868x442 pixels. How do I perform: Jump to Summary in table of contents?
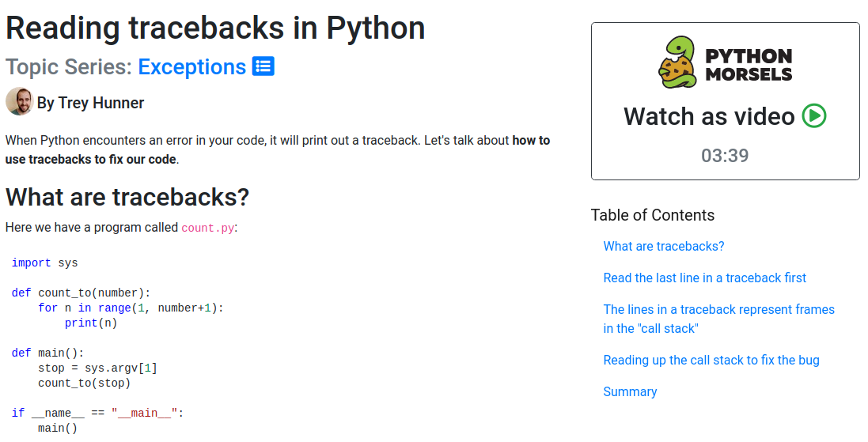[x=630, y=391]
